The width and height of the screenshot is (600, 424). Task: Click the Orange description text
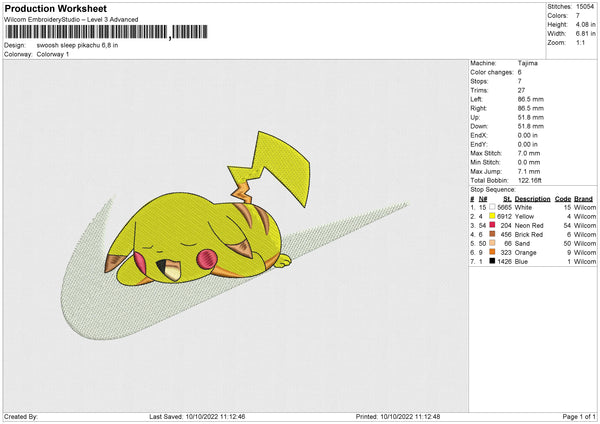525,253
